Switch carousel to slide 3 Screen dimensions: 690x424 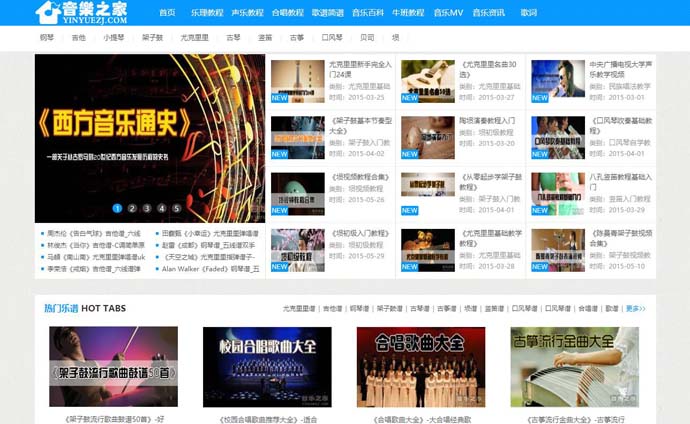click(x=147, y=209)
